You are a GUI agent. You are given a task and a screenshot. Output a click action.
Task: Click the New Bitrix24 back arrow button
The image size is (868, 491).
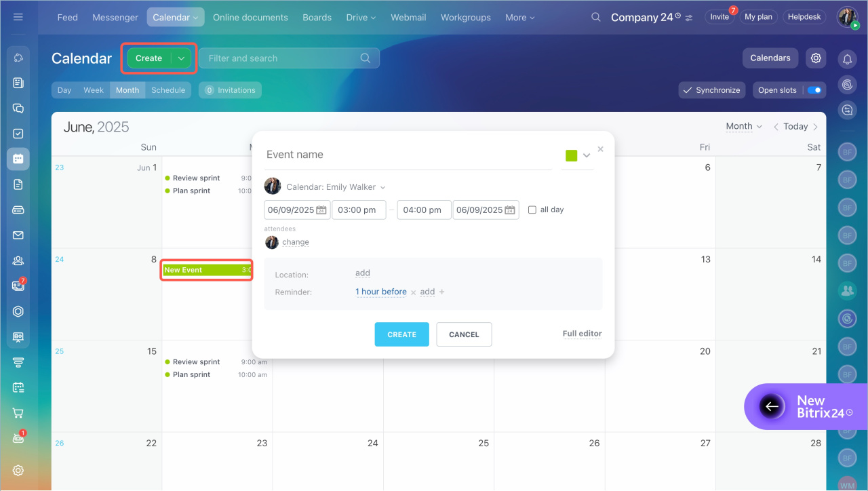(771, 406)
